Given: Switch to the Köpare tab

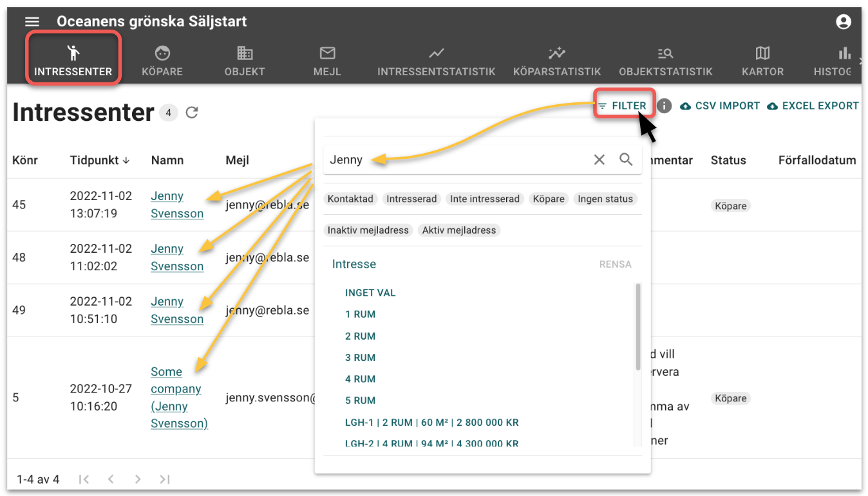Looking at the screenshot, I should (x=162, y=61).
